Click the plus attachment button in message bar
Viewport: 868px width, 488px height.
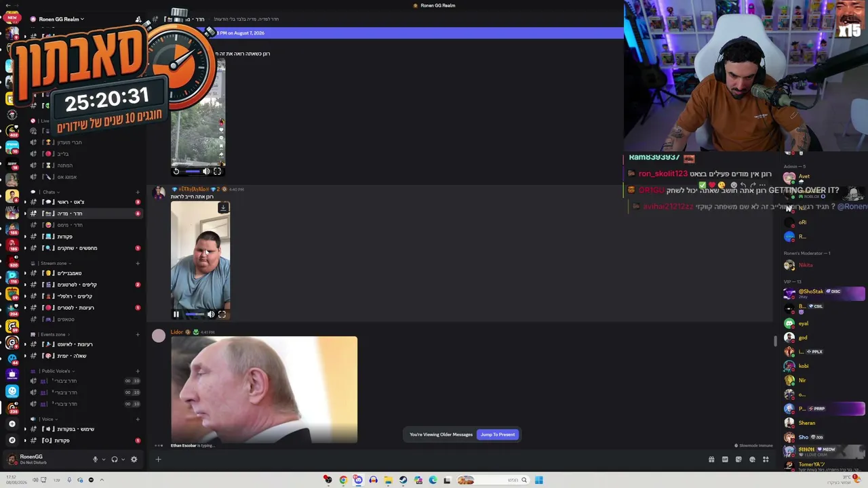pyautogui.click(x=158, y=460)
